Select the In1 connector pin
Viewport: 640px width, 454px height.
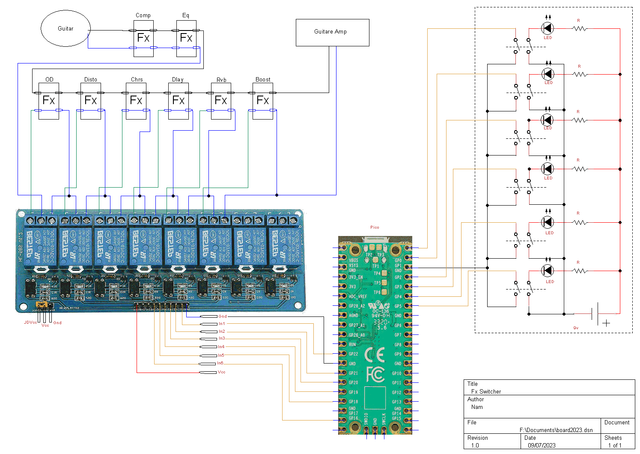click(209, 324)
